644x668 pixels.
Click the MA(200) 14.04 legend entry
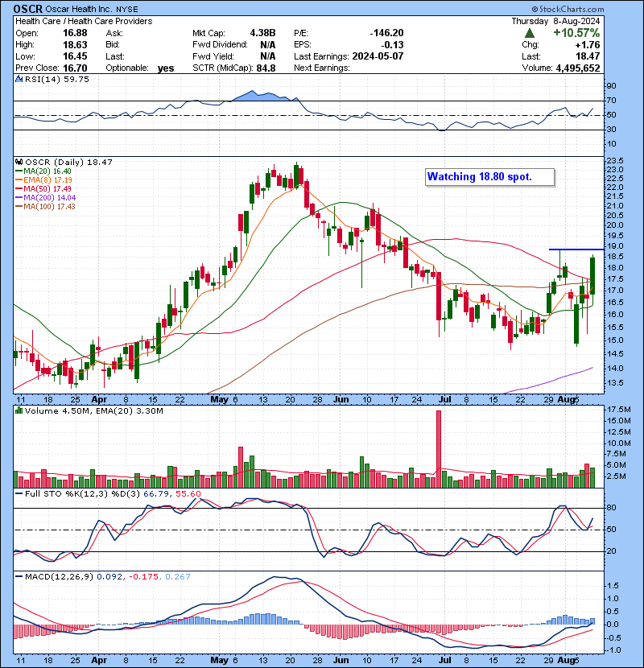tap(46, 197)
